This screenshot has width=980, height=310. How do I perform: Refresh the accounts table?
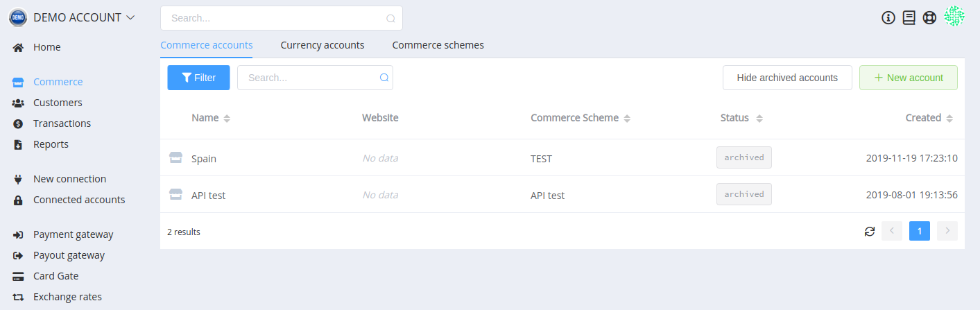(x=870, y=232)
